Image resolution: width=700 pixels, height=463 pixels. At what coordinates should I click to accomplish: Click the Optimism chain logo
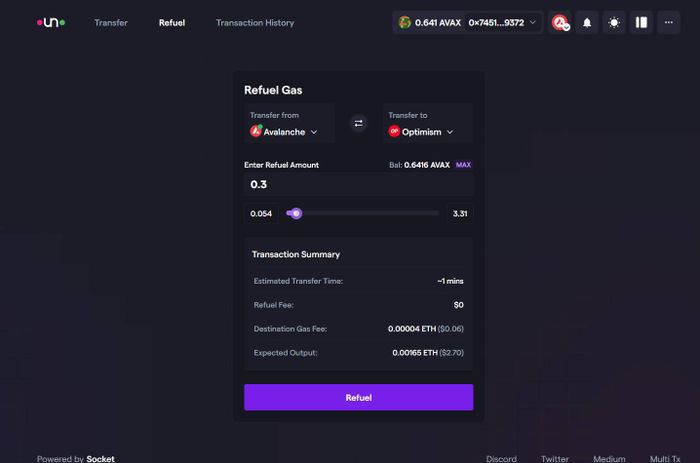click(x=394, y=131)
